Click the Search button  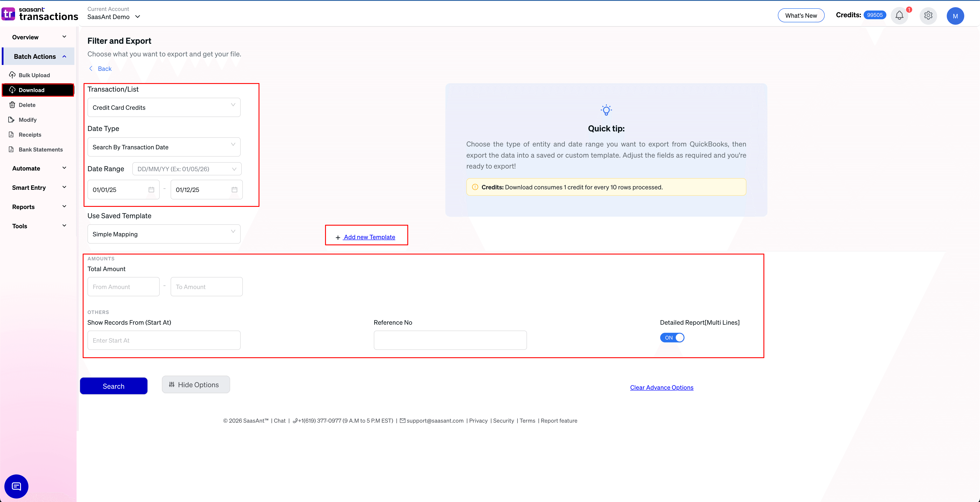coord(113,386)
